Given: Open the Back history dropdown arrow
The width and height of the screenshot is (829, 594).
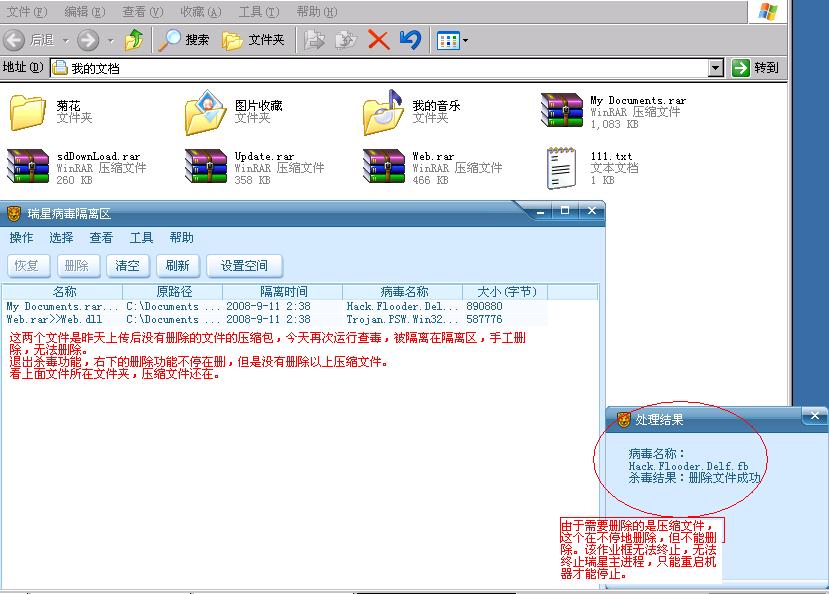Looking at the screenshot, I should pyautogui.click(x=66, y=40).
